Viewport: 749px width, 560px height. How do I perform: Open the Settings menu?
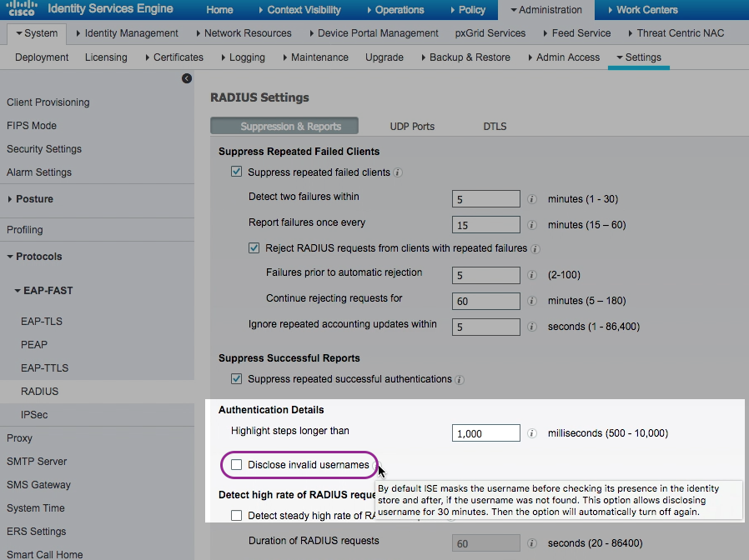click(x=639, y=57)
